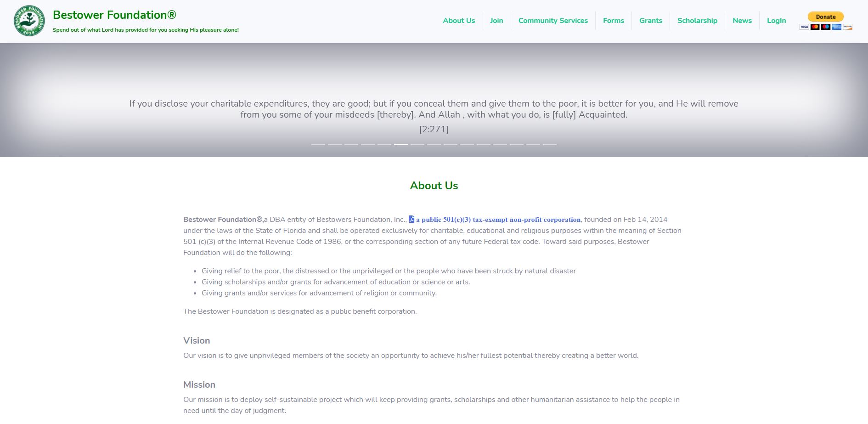Jump to the active sixth carousel indicator
The height and width of the screenshot is (424, 868).
[401, 144]
